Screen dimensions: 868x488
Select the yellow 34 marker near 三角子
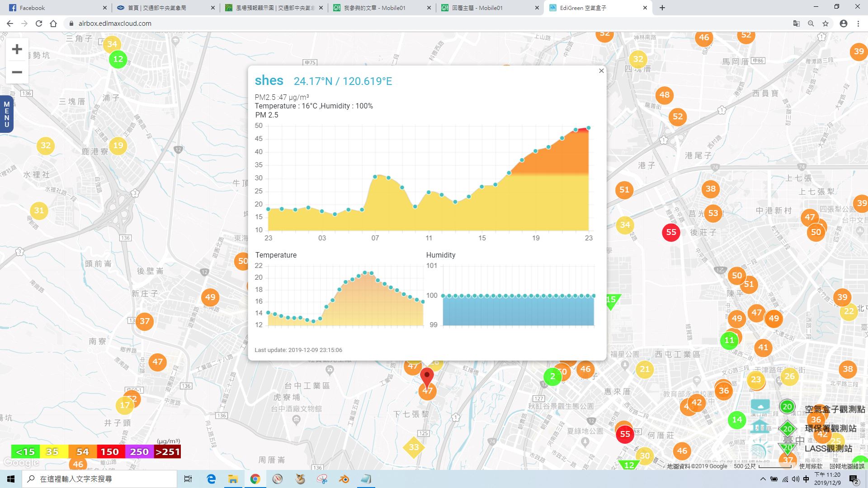(x=112, y=44)
